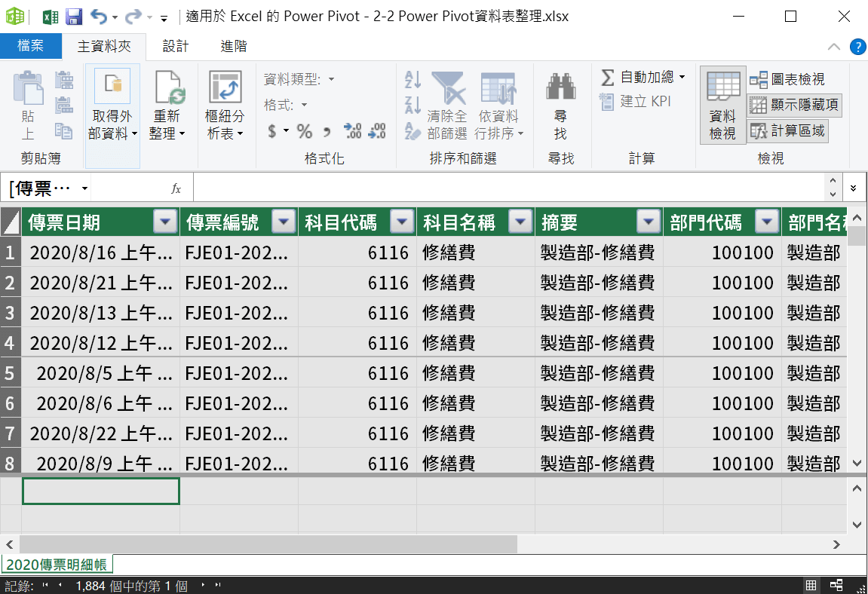Click select-all table corner
The image size is (868, 594).
[11, 222]
